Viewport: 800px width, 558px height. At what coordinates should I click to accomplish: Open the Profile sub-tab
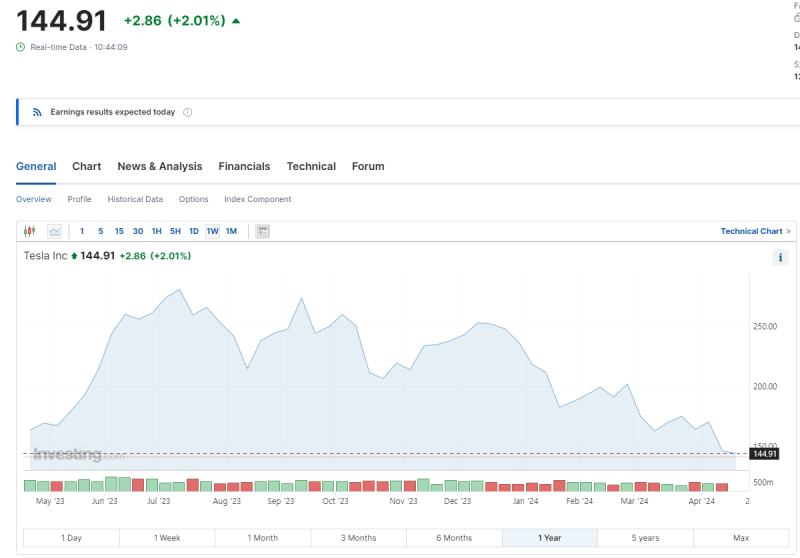pyautogui.click(x=80, y=199)
